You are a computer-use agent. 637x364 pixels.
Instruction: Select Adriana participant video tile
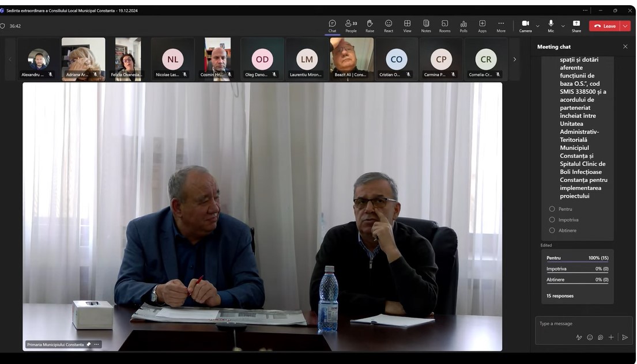(83, 59)
